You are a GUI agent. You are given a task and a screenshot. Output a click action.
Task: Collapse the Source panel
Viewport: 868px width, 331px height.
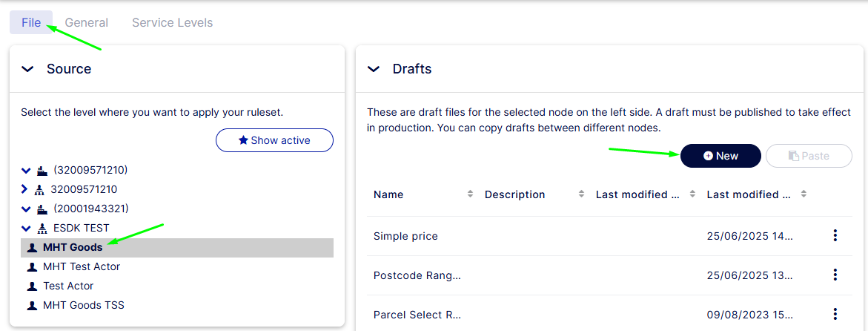pyautogui.click(x=28, y=69)
